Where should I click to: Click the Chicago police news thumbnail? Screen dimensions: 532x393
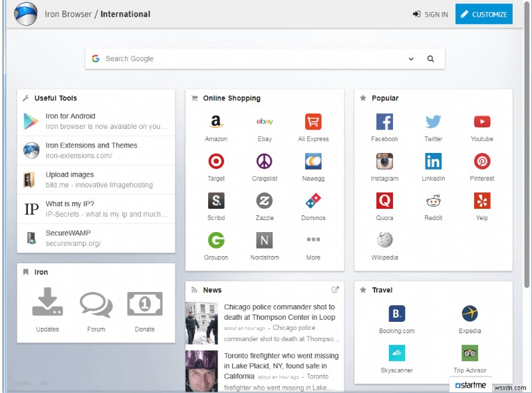tap(201, 323)
